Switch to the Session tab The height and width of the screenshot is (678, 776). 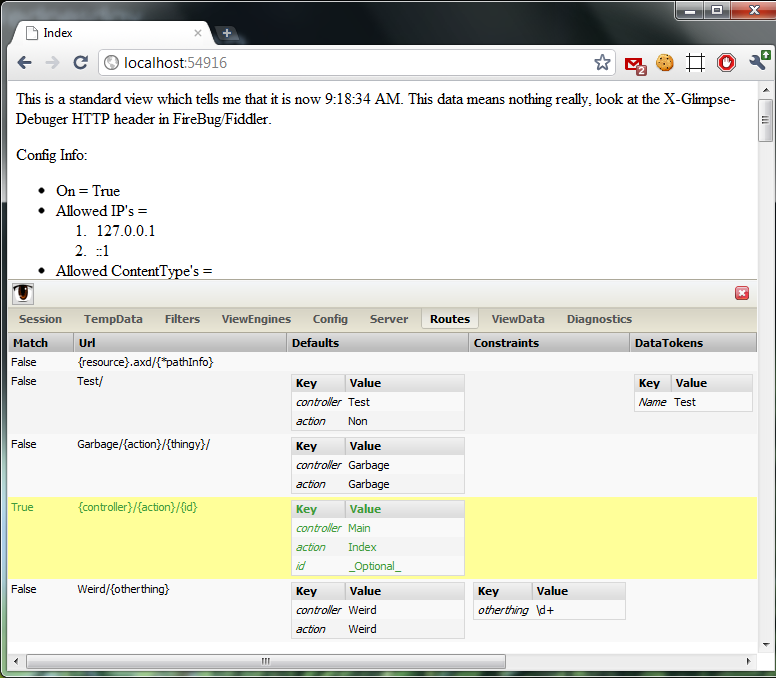click(40, 319)
